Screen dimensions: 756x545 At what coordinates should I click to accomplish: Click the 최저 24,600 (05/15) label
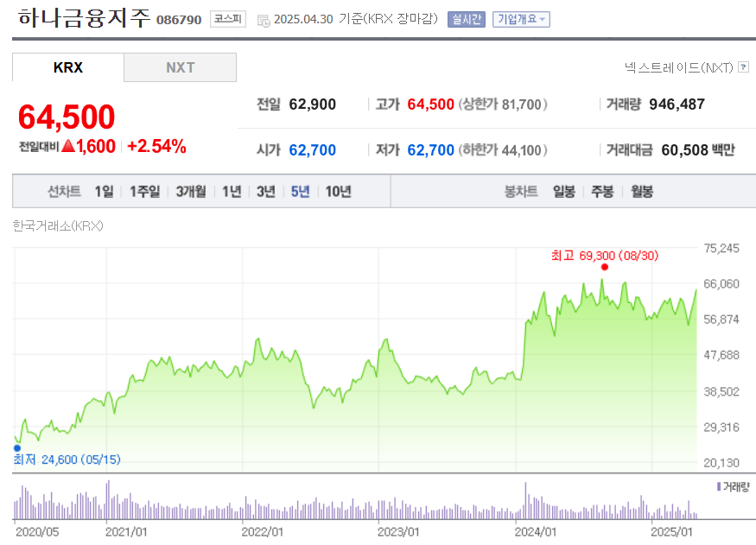67,459
